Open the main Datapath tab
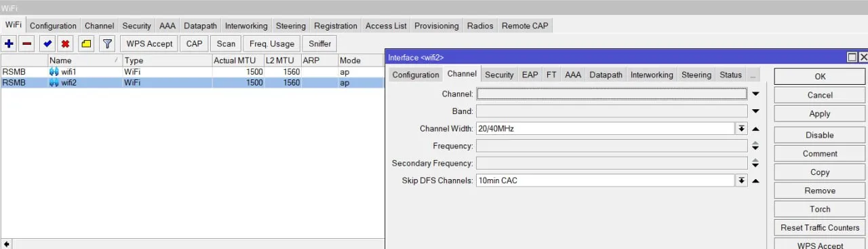 (x=200, y=26)
